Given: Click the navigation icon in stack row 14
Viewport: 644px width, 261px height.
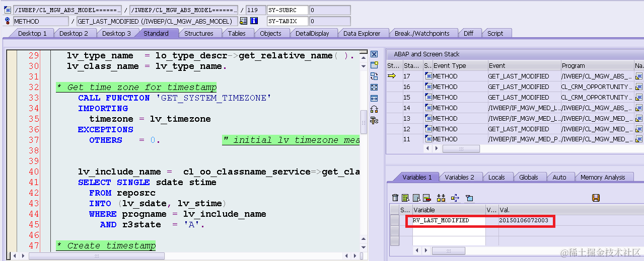Looking at the screenshot, I should 639,108.
